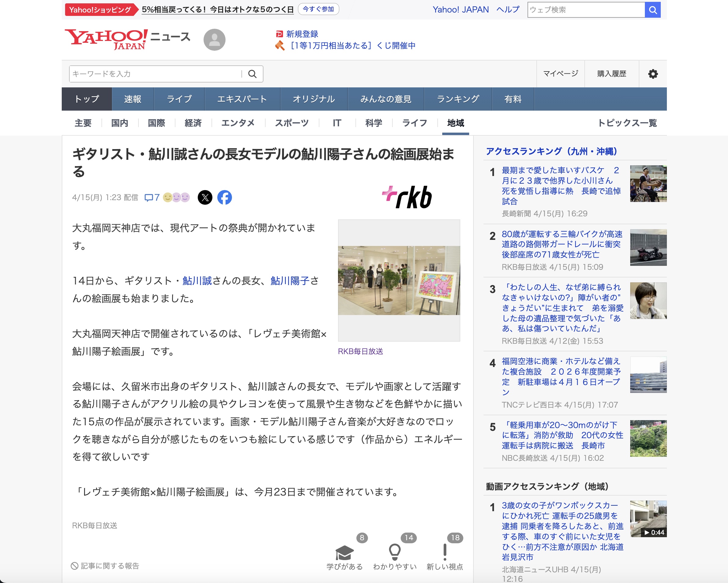Open the settings gear icon
The width and height of the screenshot is (728, 583).
(x=653, y=74)
